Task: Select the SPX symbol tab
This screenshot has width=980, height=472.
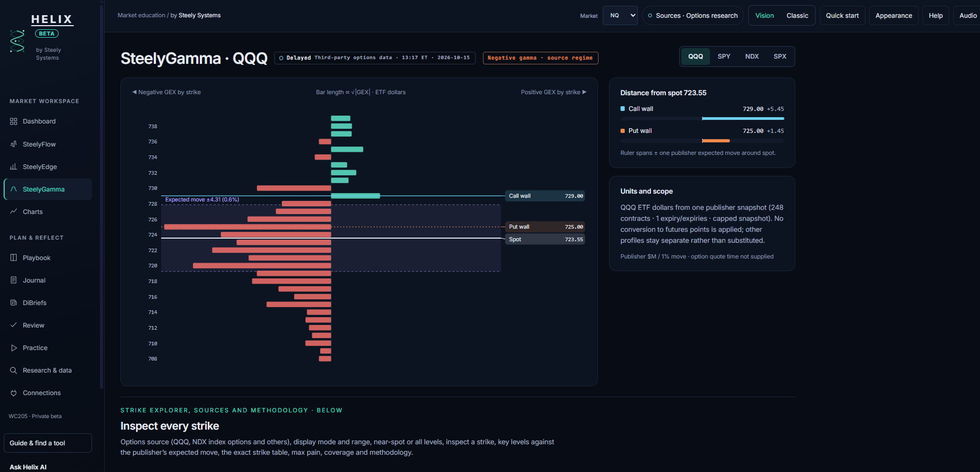Action: [780, 57]
